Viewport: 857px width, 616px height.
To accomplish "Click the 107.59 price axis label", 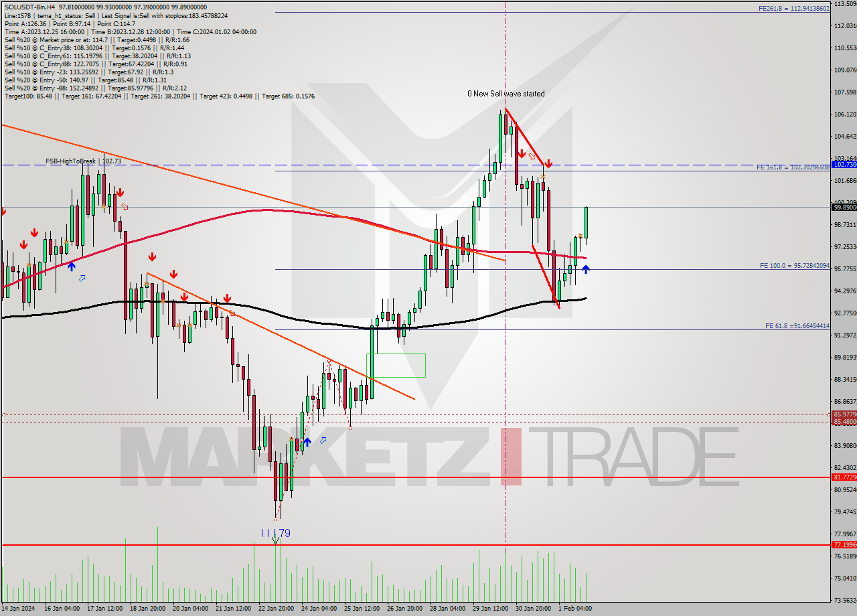I will [845, 92].
